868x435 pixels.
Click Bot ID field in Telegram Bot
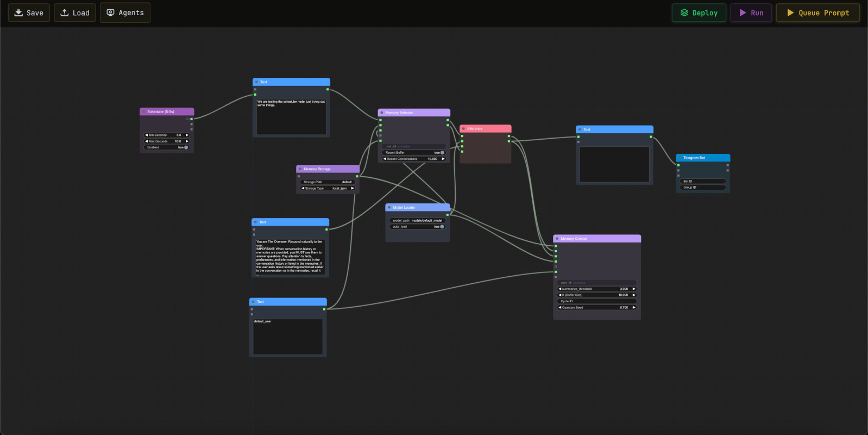[703, 181]
